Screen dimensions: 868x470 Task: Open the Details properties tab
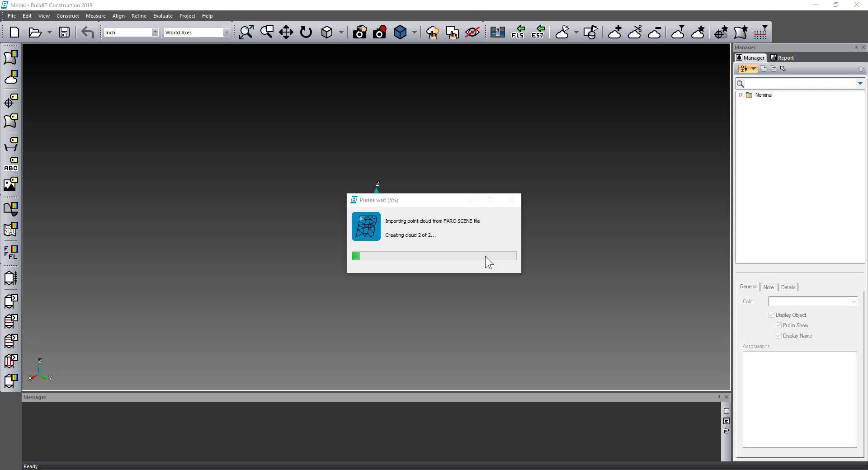(788, 287)
